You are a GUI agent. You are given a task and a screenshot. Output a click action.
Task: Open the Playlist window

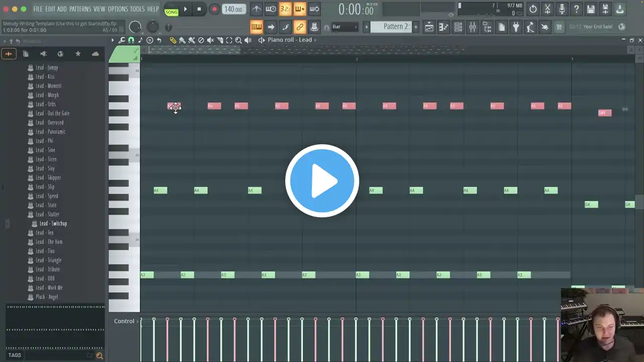[429, 27]
